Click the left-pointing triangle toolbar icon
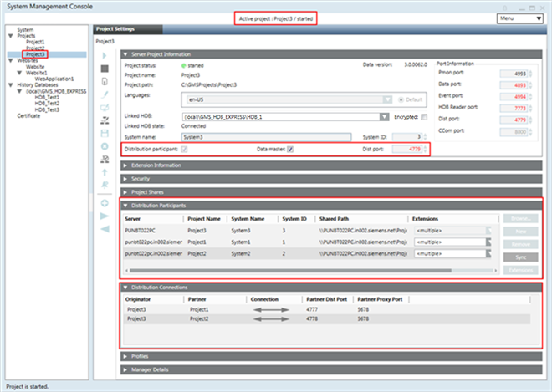Image resolution: width=552 pixels, height=392 pixels. pyautogui.click(x=104, y=229)
